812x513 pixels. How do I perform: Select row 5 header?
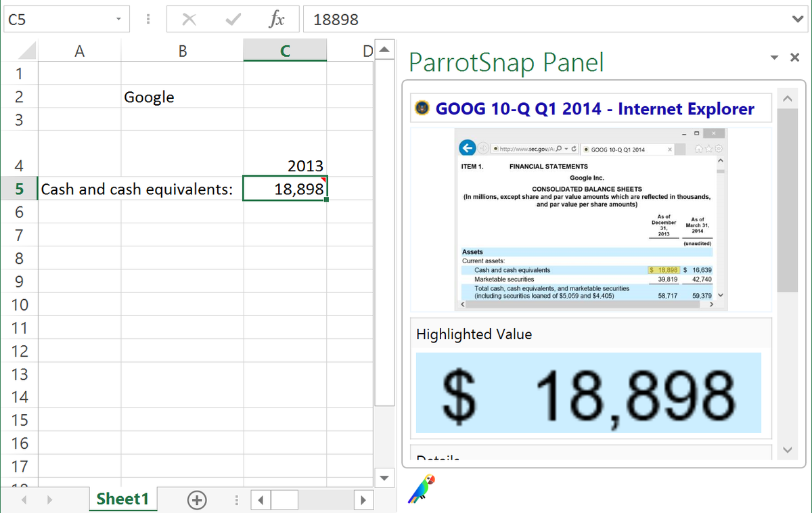point(19,189)
